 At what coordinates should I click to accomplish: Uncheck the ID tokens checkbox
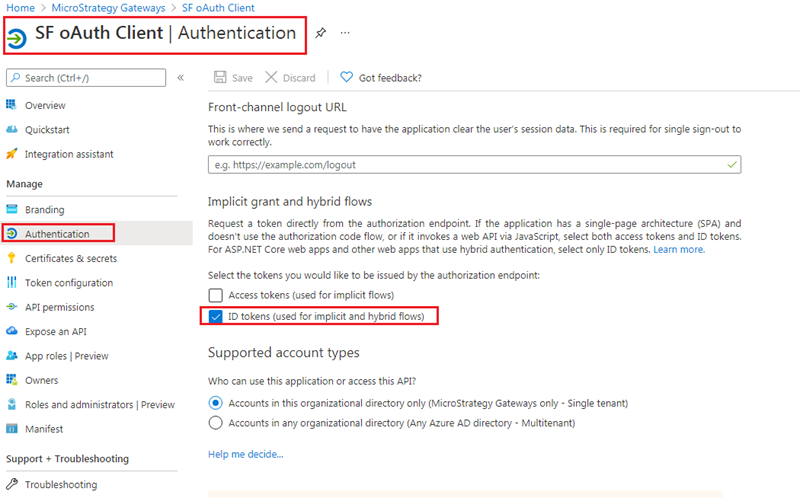[x=215, y=316]
